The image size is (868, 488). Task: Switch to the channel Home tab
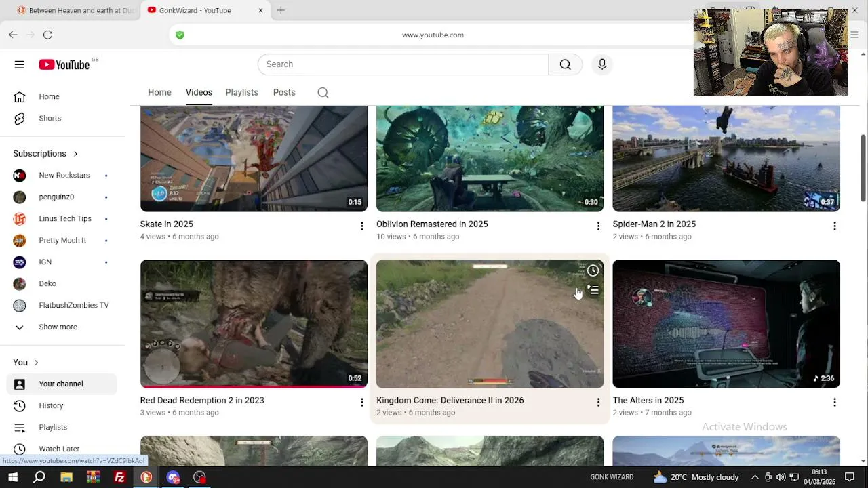click(159, 93)
